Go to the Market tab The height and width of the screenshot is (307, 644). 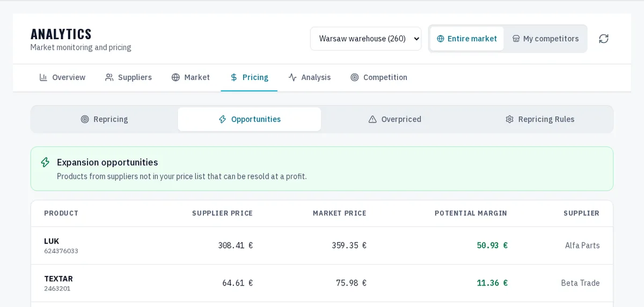[x=191, y=77]
